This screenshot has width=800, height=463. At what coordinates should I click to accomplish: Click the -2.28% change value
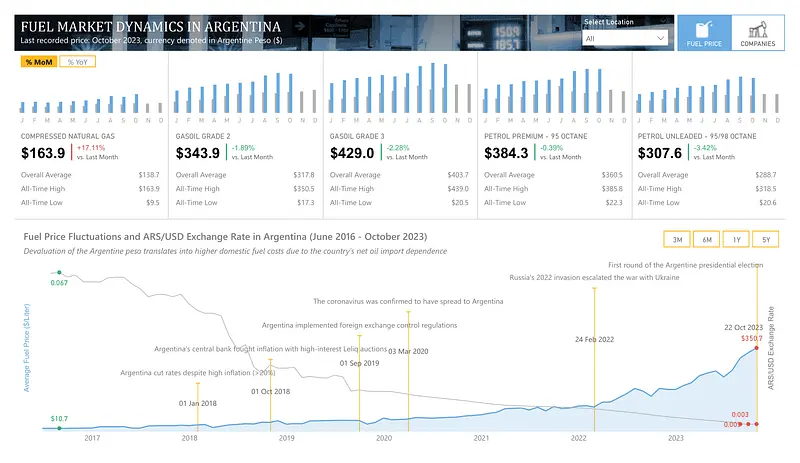click(x=397, y=148)
